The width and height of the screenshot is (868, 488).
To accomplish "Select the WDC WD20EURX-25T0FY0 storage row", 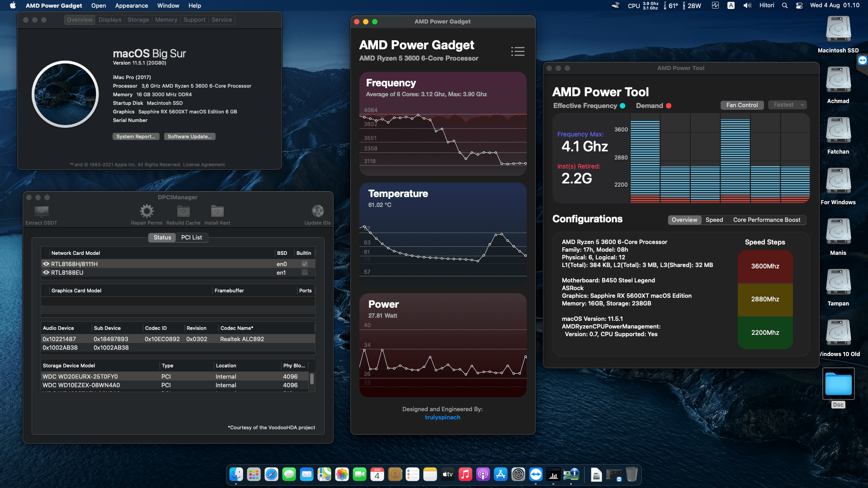I will click(175, 376).
